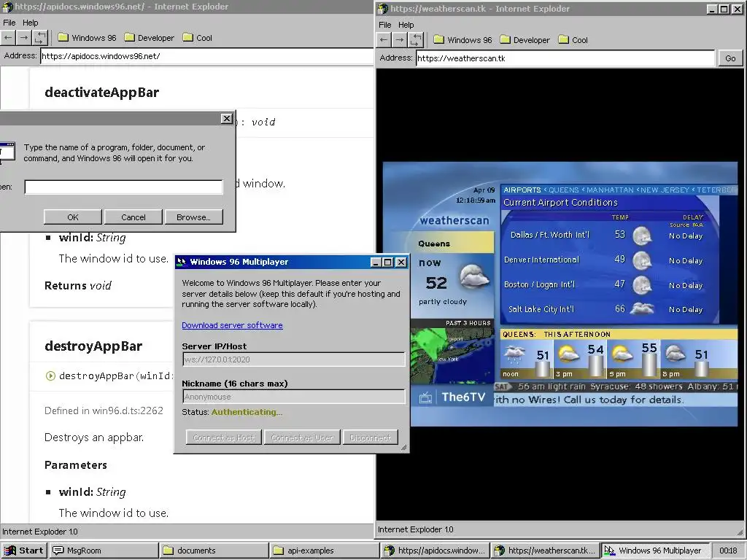
Task: Open Help menu in apidocs window
Action: [31, 23]
